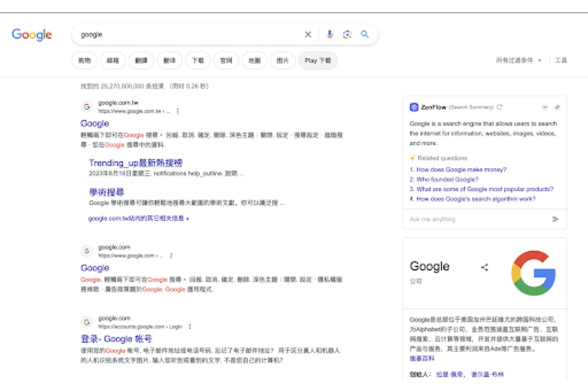Open Google Lens image search icon

pyautogui.click(x=347, y=34)
